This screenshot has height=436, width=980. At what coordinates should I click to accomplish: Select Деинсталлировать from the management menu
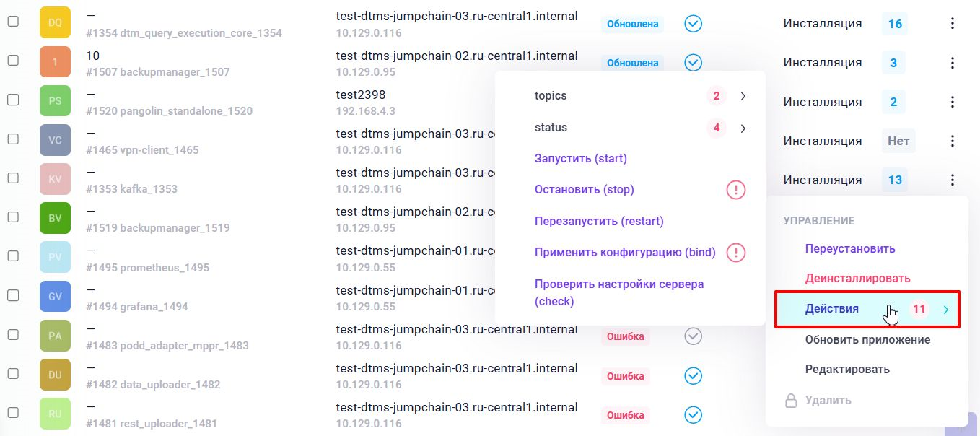[857, 279]
